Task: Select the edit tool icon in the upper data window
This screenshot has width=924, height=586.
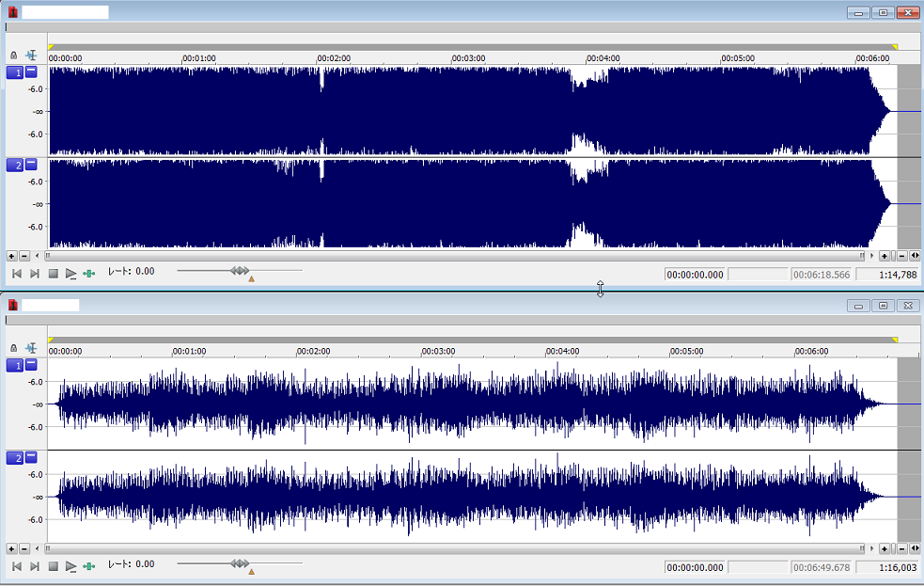Action: point(31,55)
